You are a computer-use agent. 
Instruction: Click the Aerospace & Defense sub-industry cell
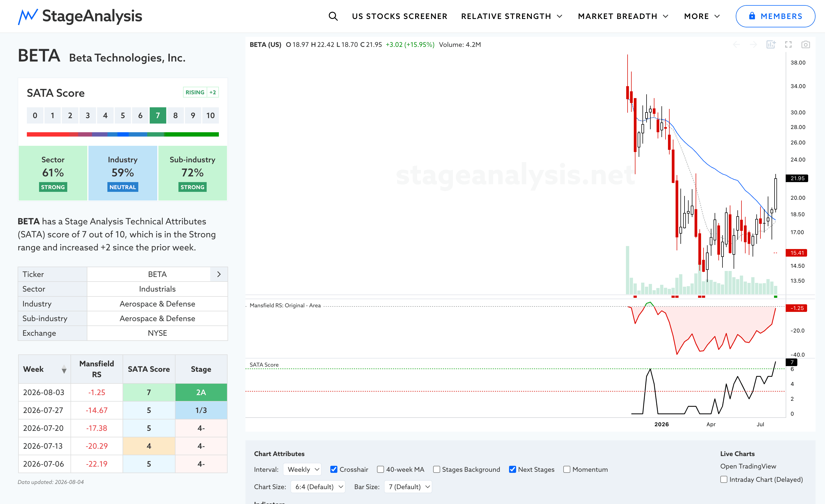tap(157, 318)
